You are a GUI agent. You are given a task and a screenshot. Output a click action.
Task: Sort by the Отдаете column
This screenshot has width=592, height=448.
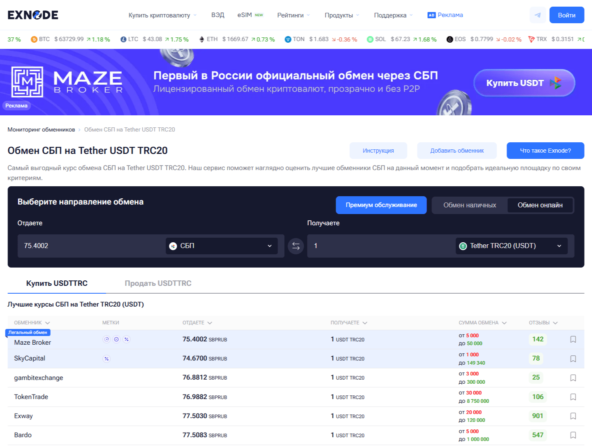point(197,323)
